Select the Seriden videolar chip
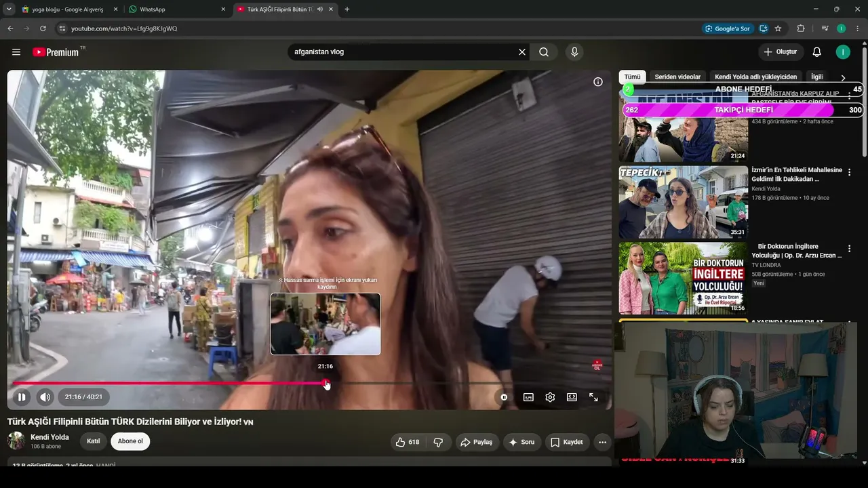The image size is (868, 488). coord(677,77)
